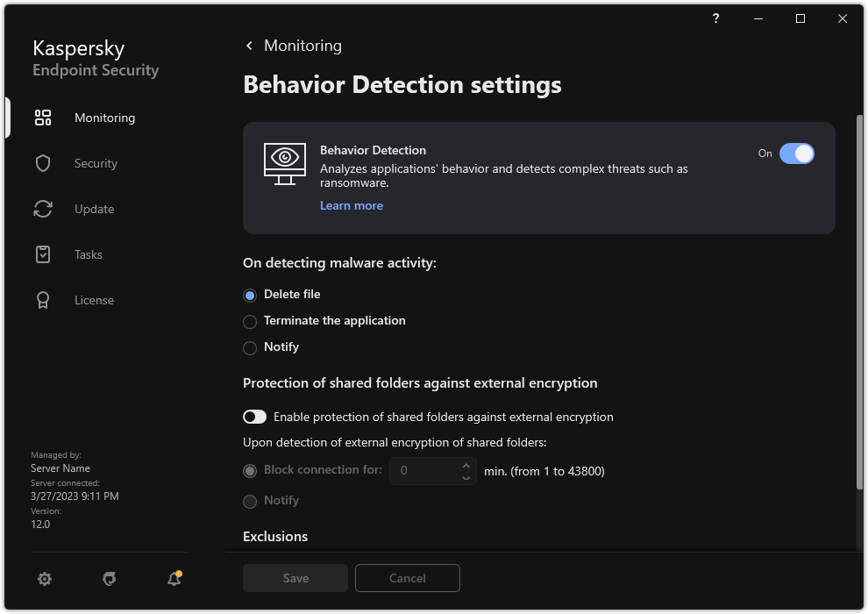Open the Learn more link
The image size is (868, 614).
tap(351, 205)
